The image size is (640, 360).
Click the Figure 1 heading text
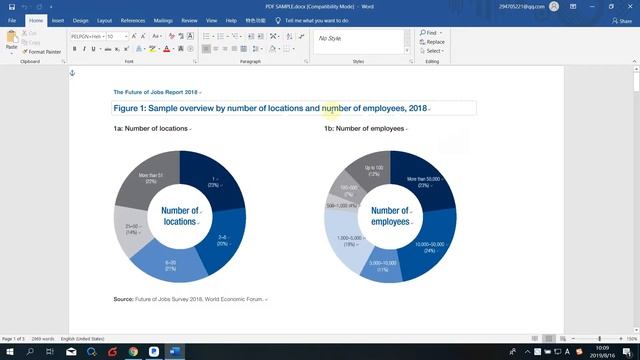(270, 108)
